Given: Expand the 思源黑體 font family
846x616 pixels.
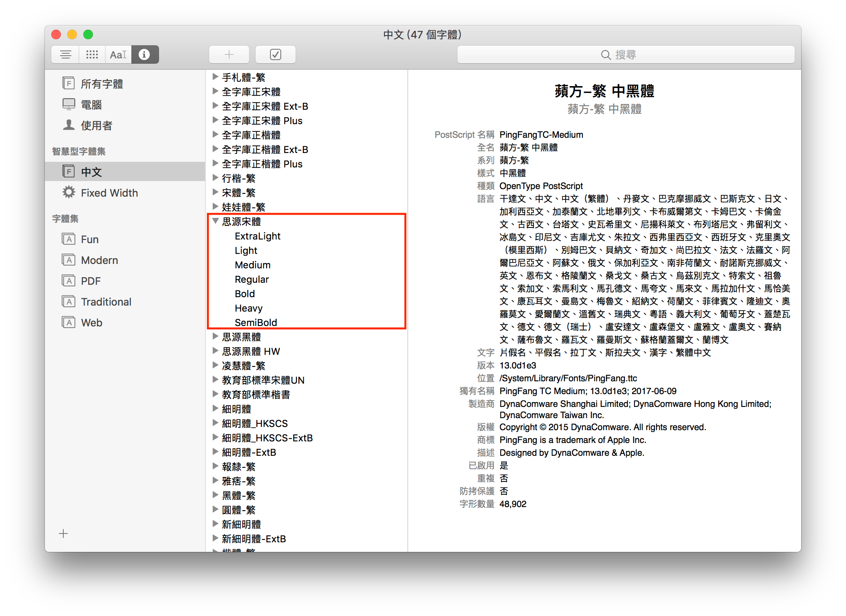Looking at the screenshot, I should (216, 336).
